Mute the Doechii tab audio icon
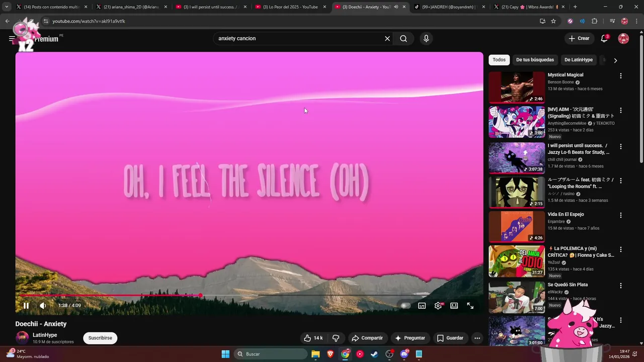This screenshot has width=644, height=362. point(396,7)
